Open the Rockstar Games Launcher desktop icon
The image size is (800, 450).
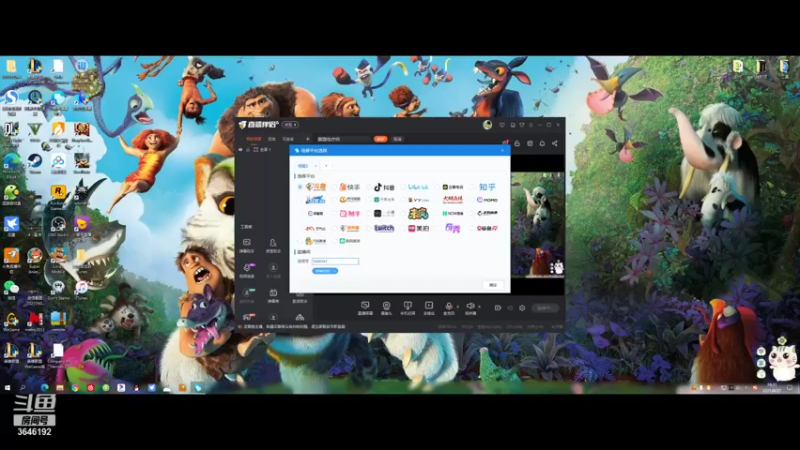58,197
